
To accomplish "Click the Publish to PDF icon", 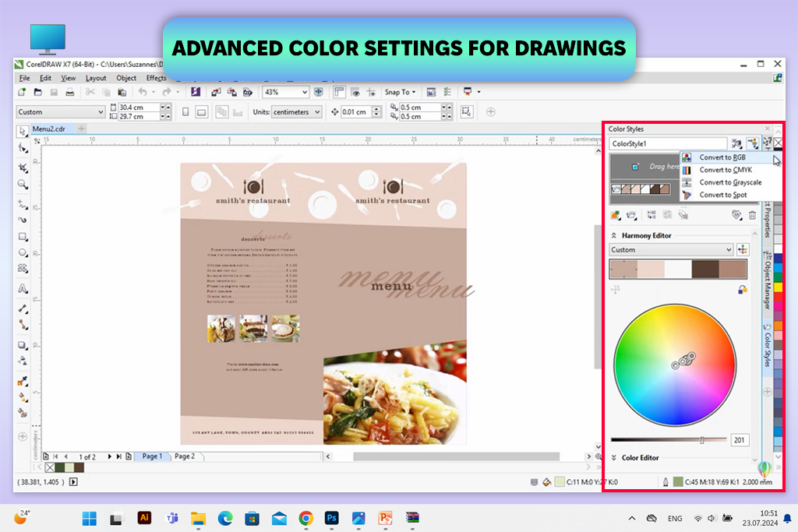I will click(248, 92).
